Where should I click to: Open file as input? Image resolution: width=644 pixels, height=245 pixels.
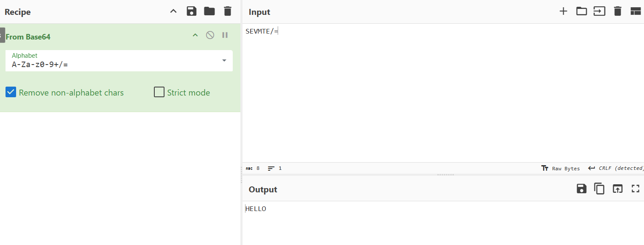click(599, 11)
